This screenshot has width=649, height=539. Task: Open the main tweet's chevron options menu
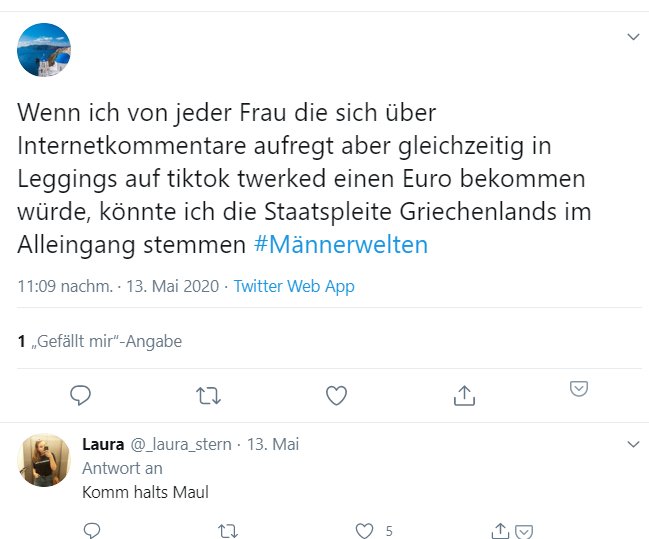click(632, 37)
